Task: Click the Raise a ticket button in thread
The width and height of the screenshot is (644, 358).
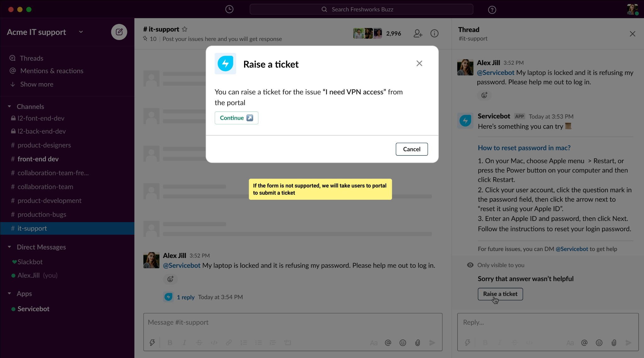Action: coord(500,294)
